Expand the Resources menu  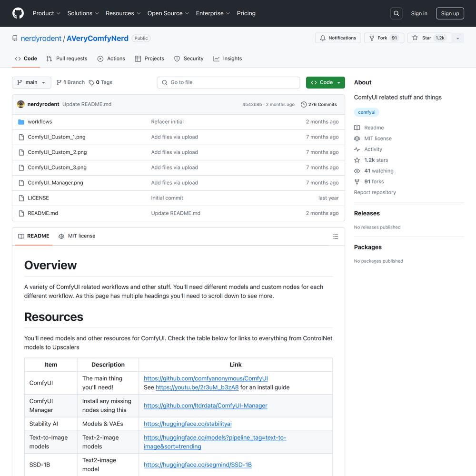coord(123,13)
